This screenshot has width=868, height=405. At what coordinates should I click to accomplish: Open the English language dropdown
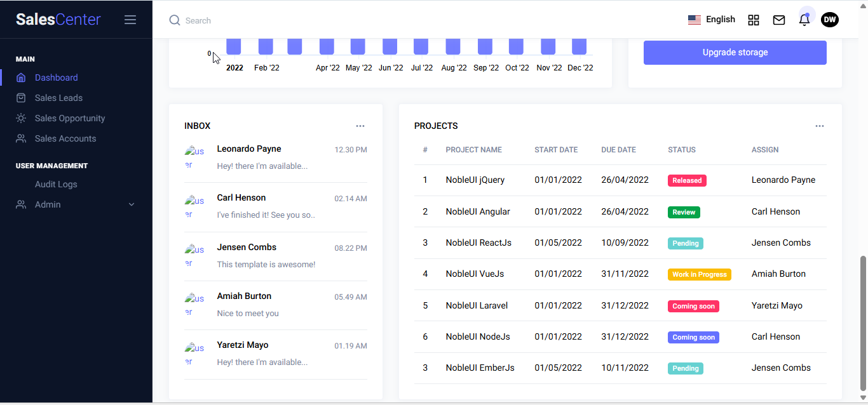point(712,20)
